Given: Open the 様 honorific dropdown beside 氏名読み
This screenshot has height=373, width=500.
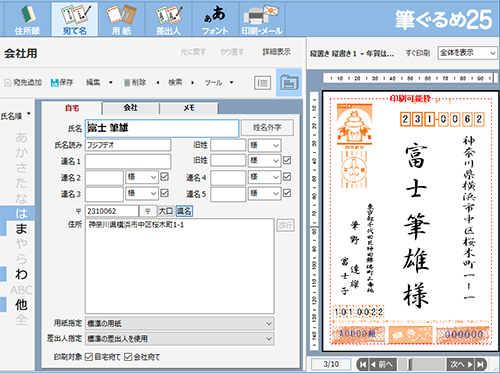Looking at the screenshot, I should click(265, 145).
